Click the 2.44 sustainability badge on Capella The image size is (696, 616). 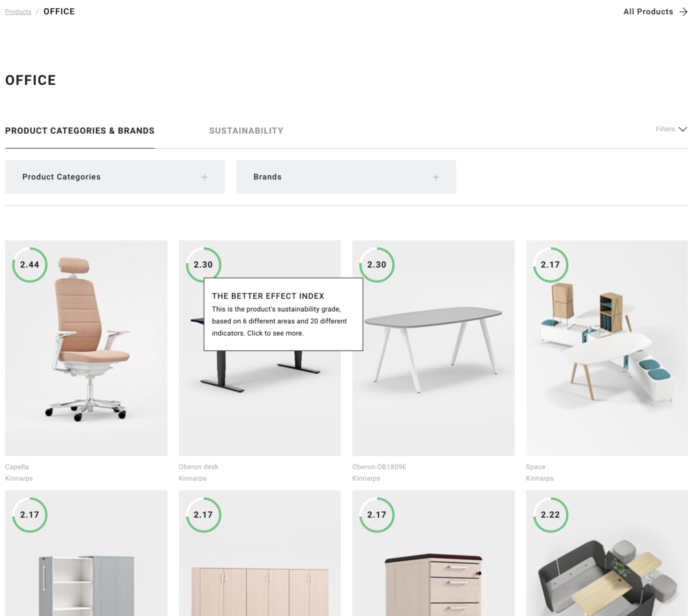[x=30, y=265]
